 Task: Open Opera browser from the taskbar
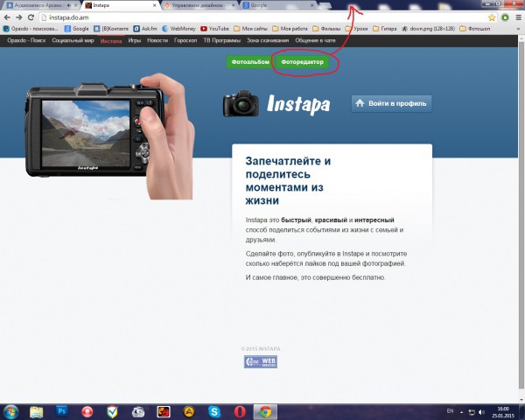pos(240,411)
